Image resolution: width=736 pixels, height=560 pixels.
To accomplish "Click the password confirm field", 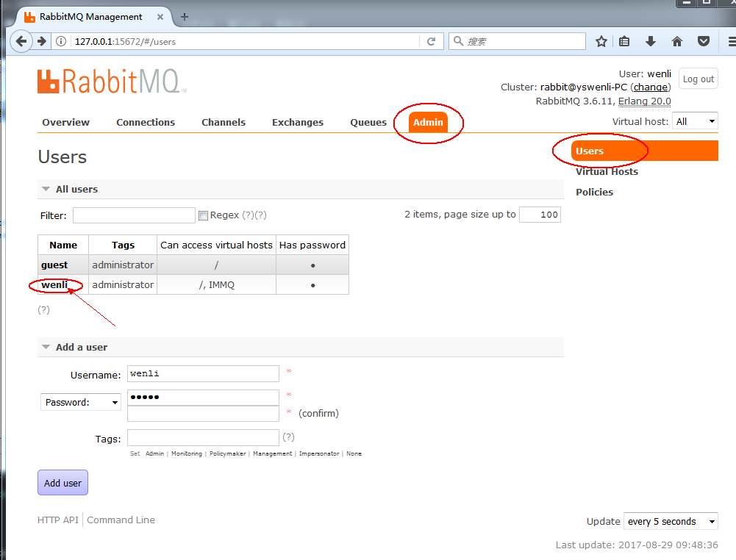I will pyautogui.click(x=203, y=414).
